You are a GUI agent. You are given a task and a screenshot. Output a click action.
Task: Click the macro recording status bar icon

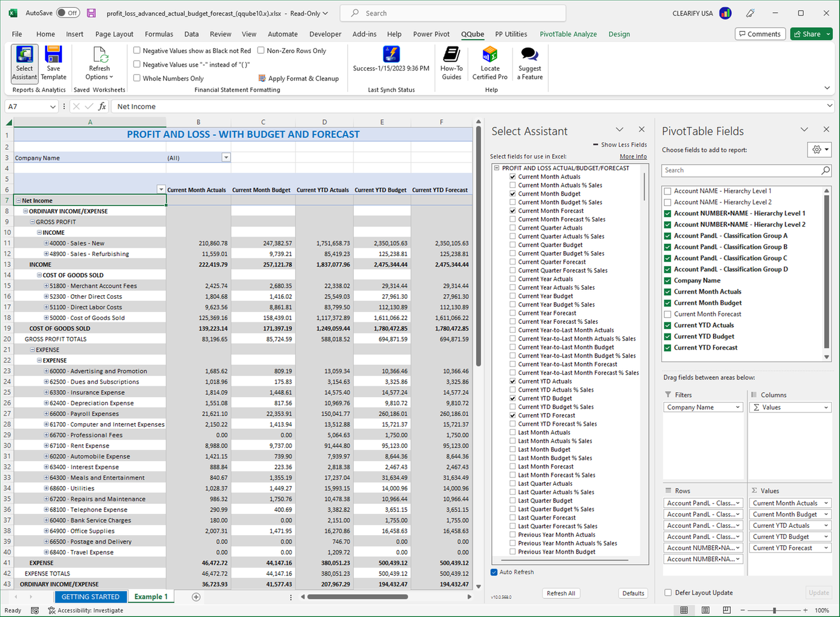tap(35, 610)
